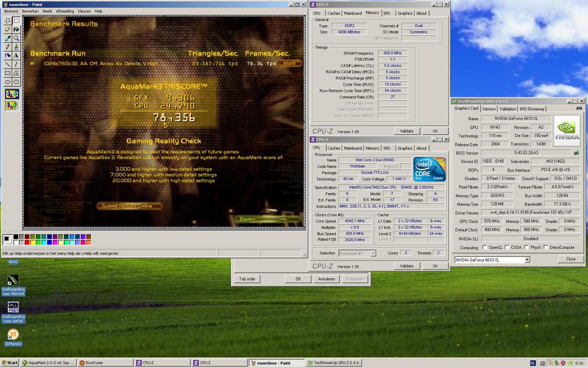Viewport: 588px width, 368px height.
Task: Pick the white color swatch in palette
Action: (x=16, y=242)
